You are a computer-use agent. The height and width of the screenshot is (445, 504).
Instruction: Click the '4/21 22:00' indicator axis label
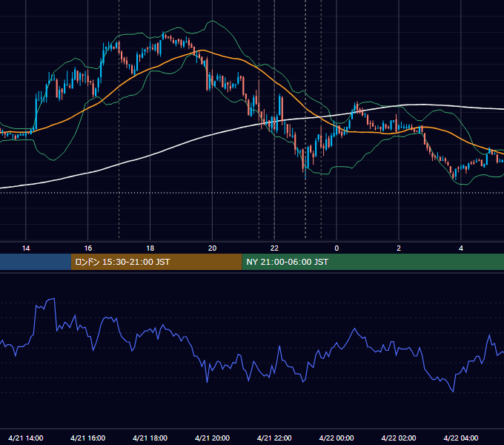coord(274,438)
